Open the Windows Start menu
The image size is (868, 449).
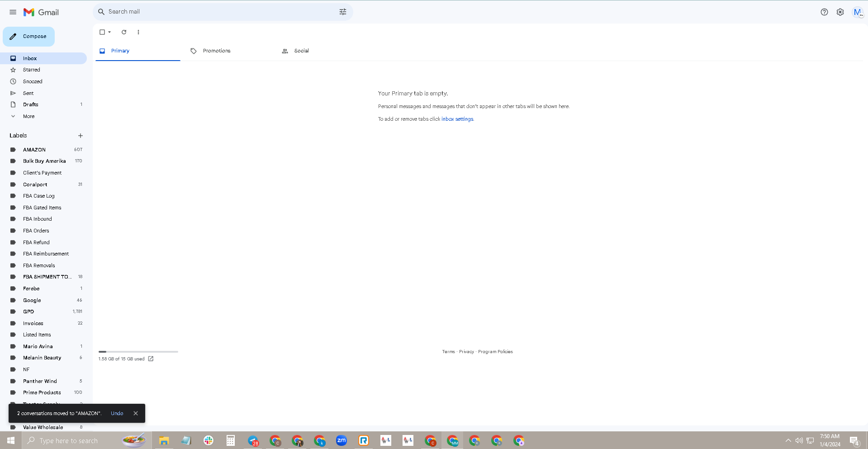pos(11,440)
